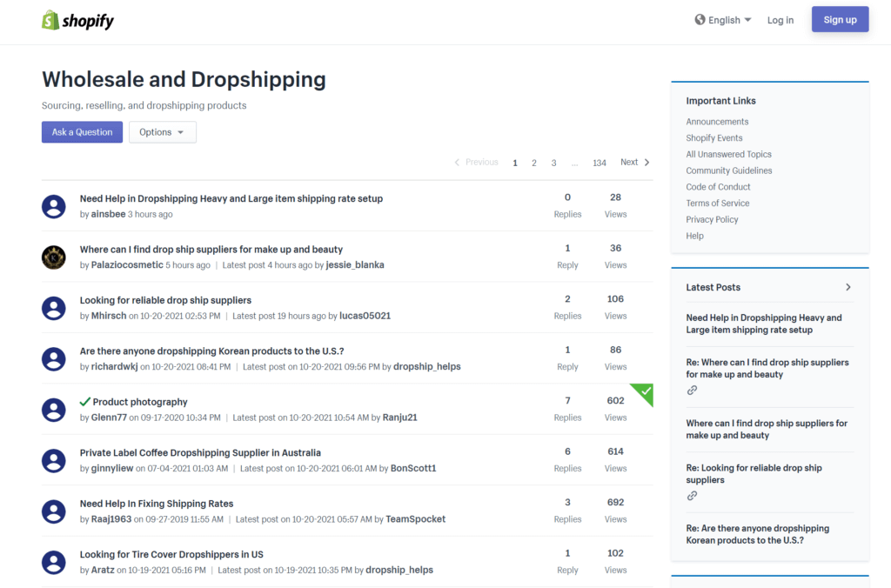Screen dimensions: 891x588
Task: Click username dropship_helps in Korean products row
Action: click(x=426, y=366)
